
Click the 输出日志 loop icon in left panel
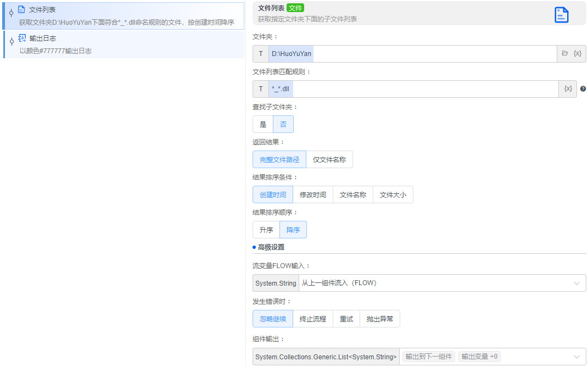click(21, 38)
